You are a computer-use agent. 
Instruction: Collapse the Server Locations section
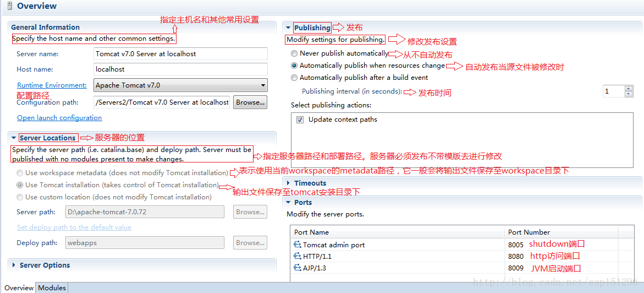click(x=14, y=138)
